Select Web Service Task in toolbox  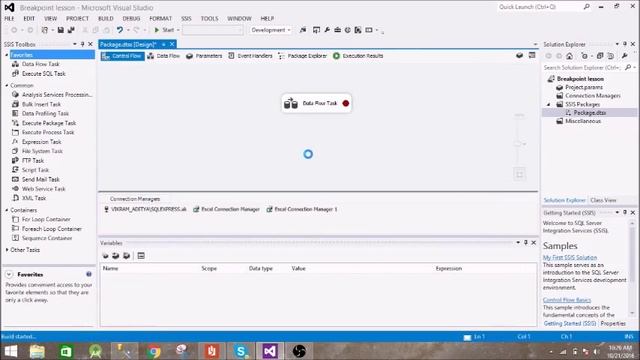[39, 189]
